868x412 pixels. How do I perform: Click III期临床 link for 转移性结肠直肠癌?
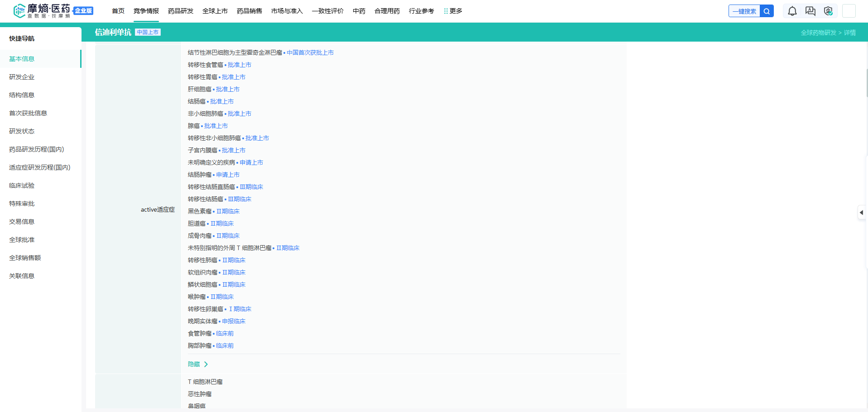(251, 187)
